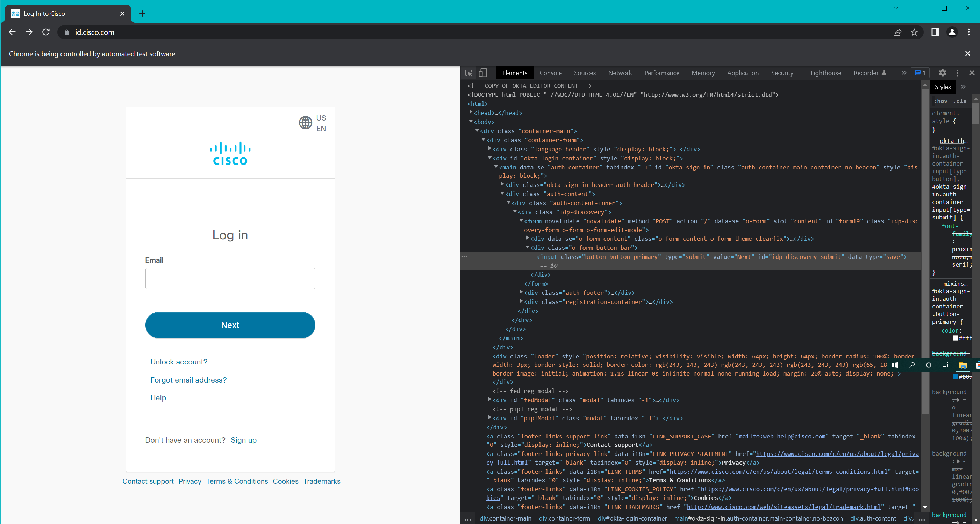Open the Windows Start button

(895, 365)
